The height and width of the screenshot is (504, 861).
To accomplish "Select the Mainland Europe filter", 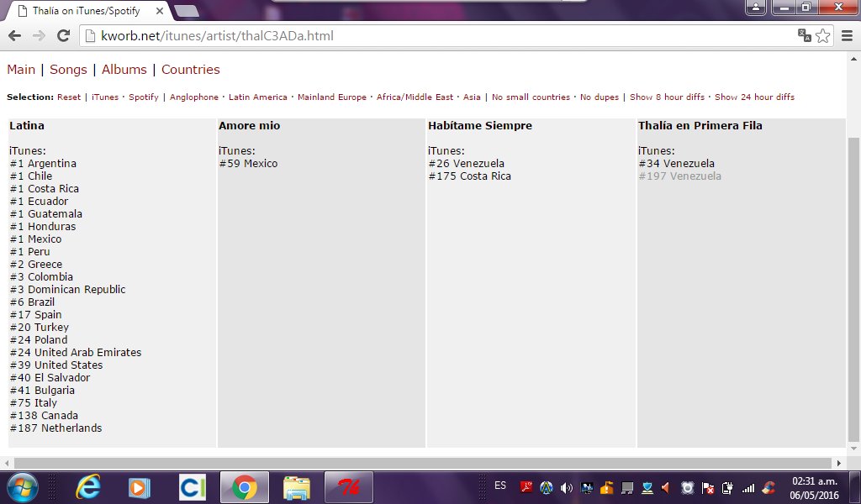I will pos(331,97).
